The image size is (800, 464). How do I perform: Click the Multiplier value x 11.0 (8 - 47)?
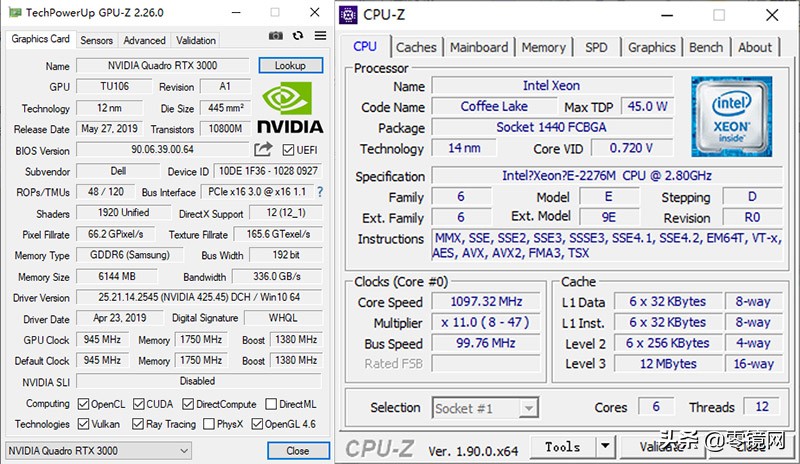(486, 323)
